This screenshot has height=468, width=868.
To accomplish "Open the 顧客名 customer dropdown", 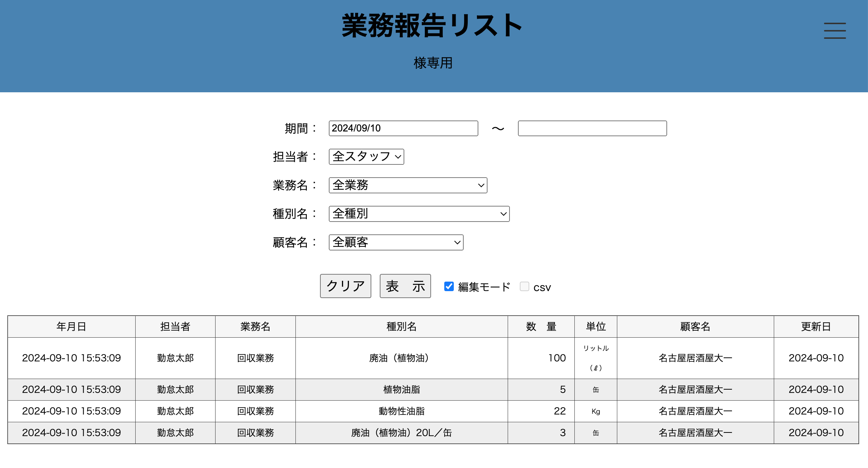I will (396, 242).
